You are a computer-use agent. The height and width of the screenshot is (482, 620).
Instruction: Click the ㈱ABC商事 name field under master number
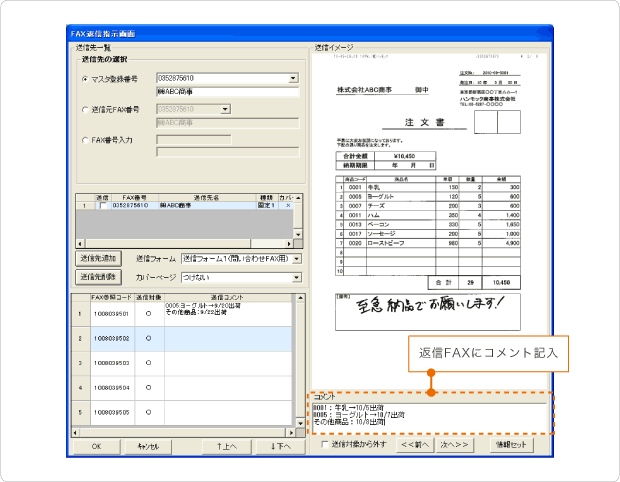(x=228, y=92)
